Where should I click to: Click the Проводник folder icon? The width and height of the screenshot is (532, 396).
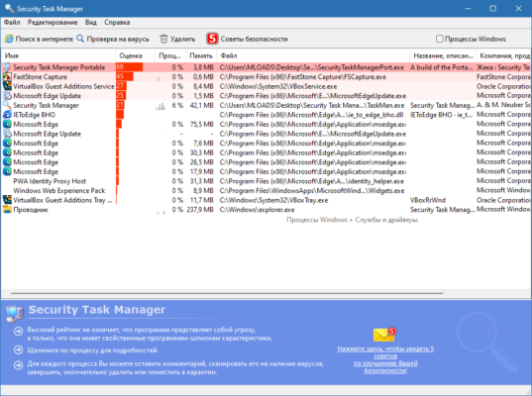coord(7,210)
